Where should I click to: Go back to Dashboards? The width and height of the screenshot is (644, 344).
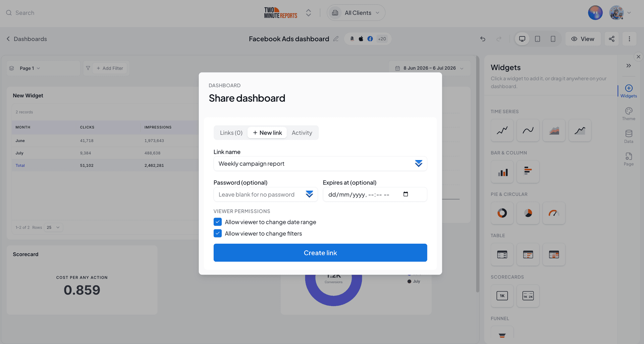[26, 39]
